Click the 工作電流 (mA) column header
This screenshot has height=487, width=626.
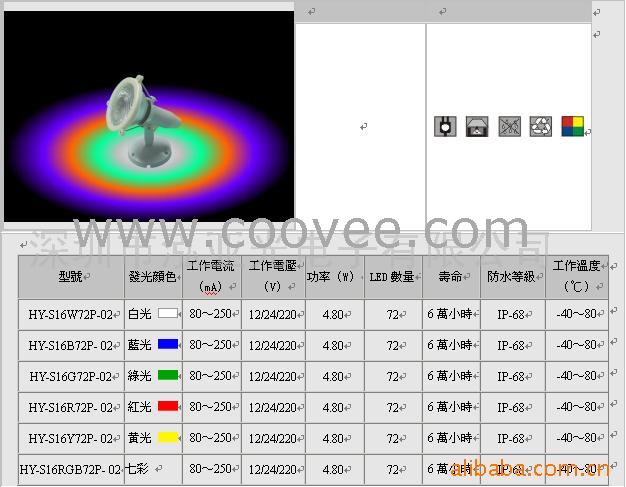pyautogui.click(x=212, y=277)
